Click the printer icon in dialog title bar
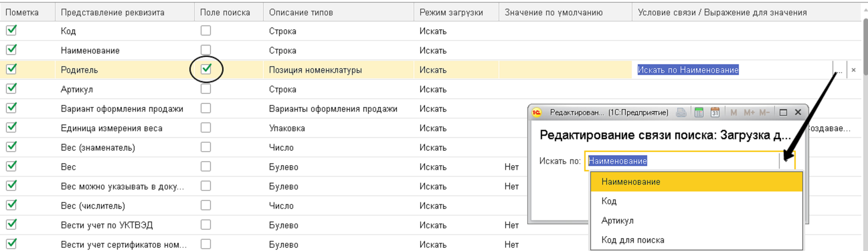 pos(681,113)
